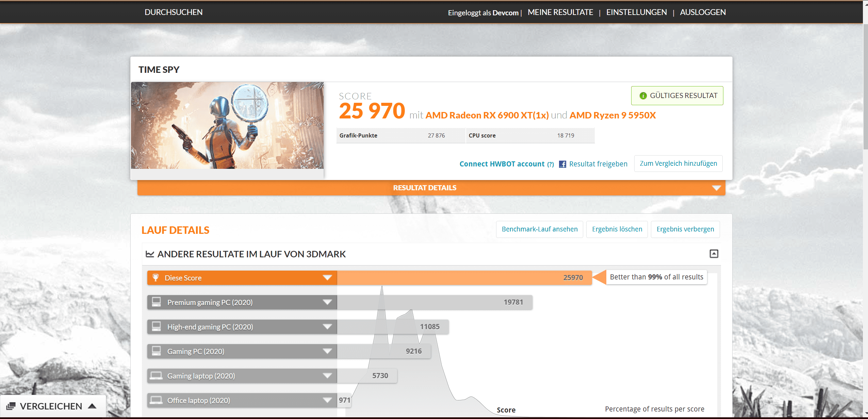Click the green info icon on Gültiges Resultat
The image size is (868, 419).
click(x=643, y=96)
